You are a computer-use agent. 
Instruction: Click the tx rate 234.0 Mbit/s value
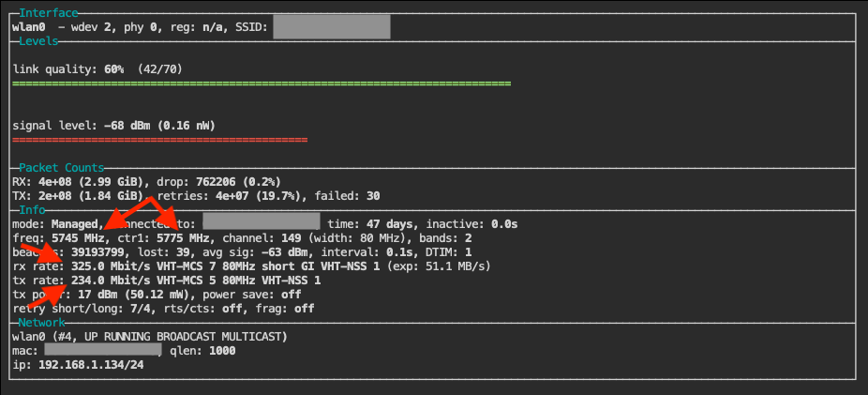100,280
